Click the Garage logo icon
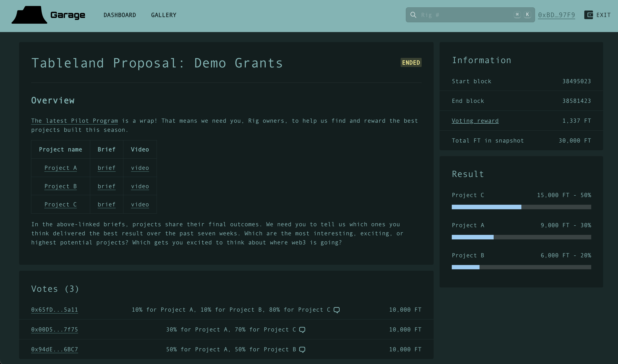 [x=29, y=15]
